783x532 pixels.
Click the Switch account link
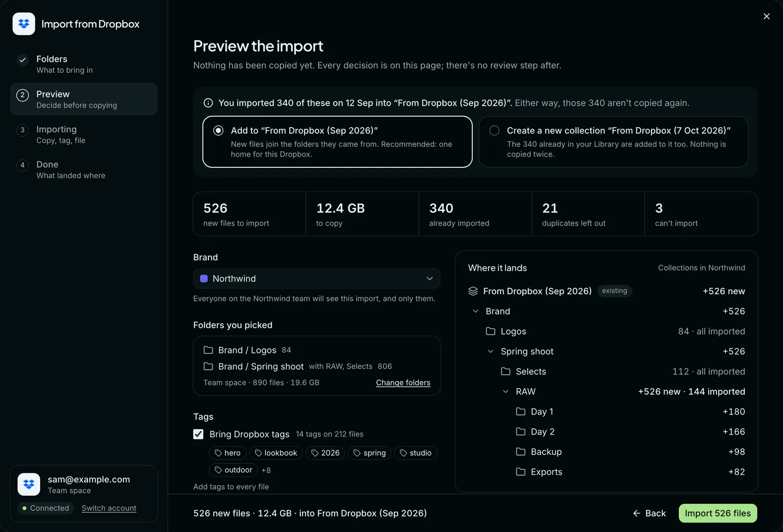[x=109, y=508]
